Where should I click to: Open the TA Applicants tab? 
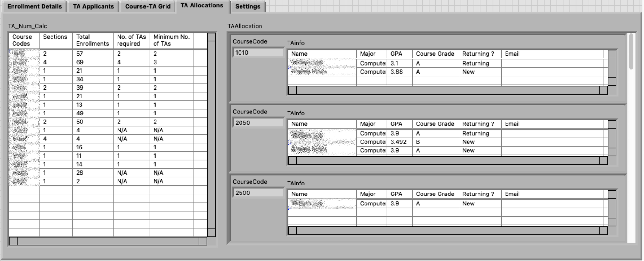click(93, 6)
